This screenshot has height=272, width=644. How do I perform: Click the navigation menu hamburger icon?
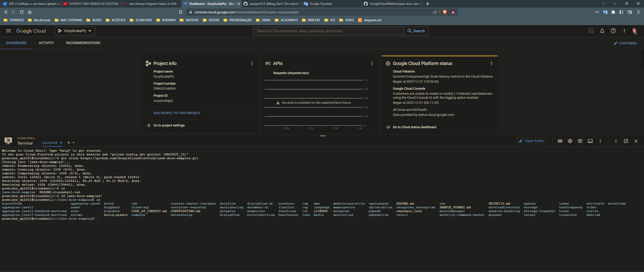8,31
